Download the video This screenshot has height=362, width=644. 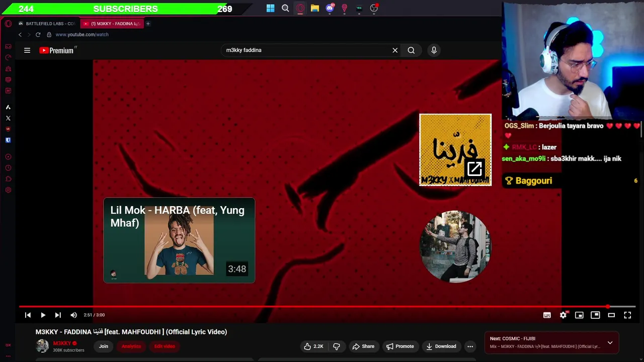pyautogui.click(x=441, y=346)
